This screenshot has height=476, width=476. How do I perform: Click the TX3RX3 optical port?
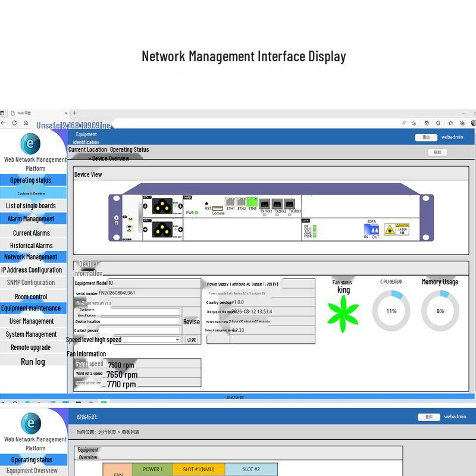pos(290,203)
